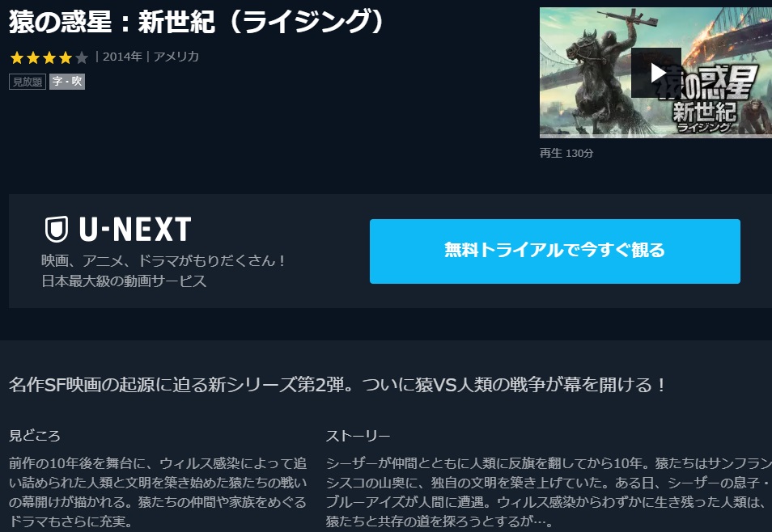Click the 日本最大級の動画サービス tagline
The width and height of the screenshot is (772, 532).
pyautogui.click(x=124, y=281)
